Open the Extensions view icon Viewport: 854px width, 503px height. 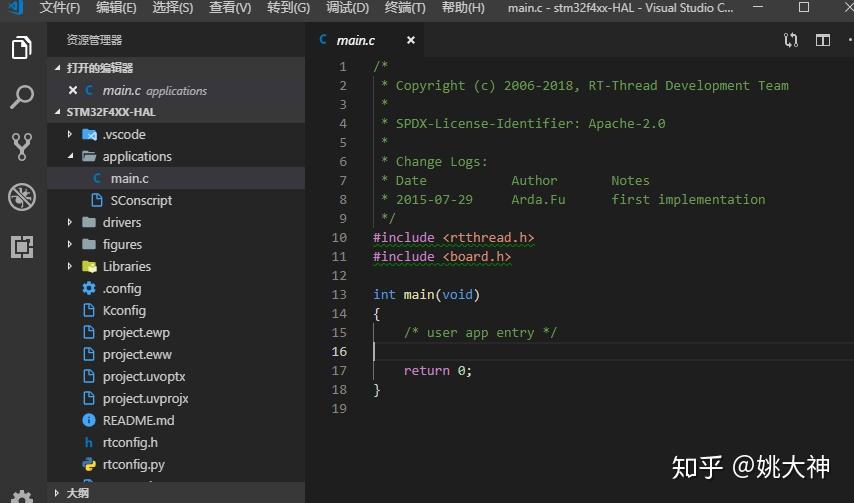pyautogui.click(x=22, y=247)
